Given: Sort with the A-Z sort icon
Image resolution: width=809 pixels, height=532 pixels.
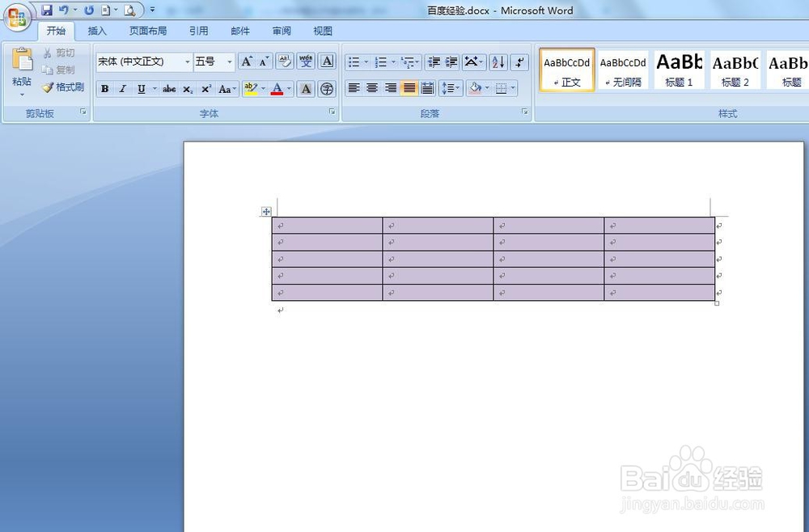Looking at the screenshot, I should [498, 62].
